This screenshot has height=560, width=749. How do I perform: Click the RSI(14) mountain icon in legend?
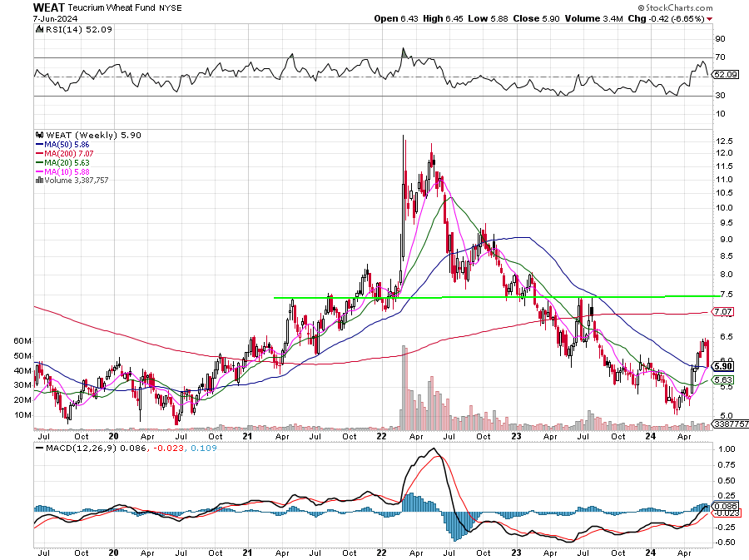click(38, 30)
